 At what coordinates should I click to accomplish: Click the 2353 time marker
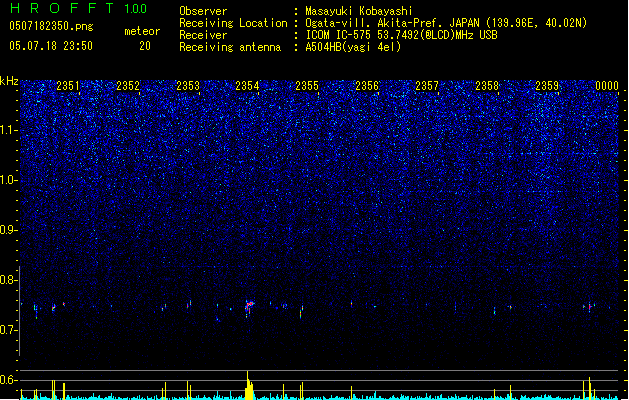click(x=188, y=86)
